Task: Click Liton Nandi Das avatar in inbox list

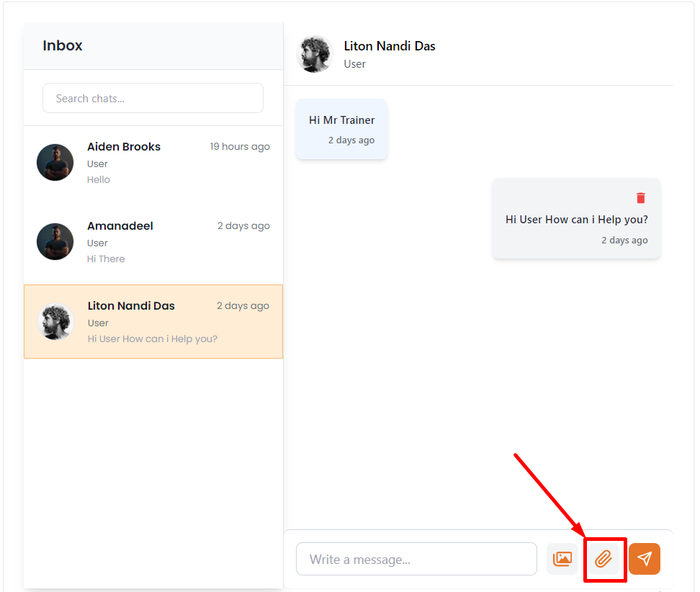Action: pyautogui.click(x=55, y=321)
